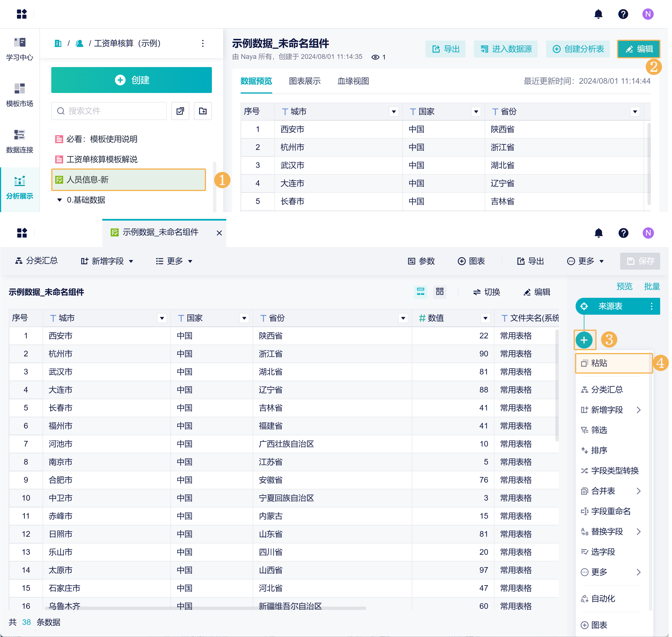This screenshot has width=672, height=637.
Task: Open the 新增字段 dropdown in toolbar
Action: 107,261
